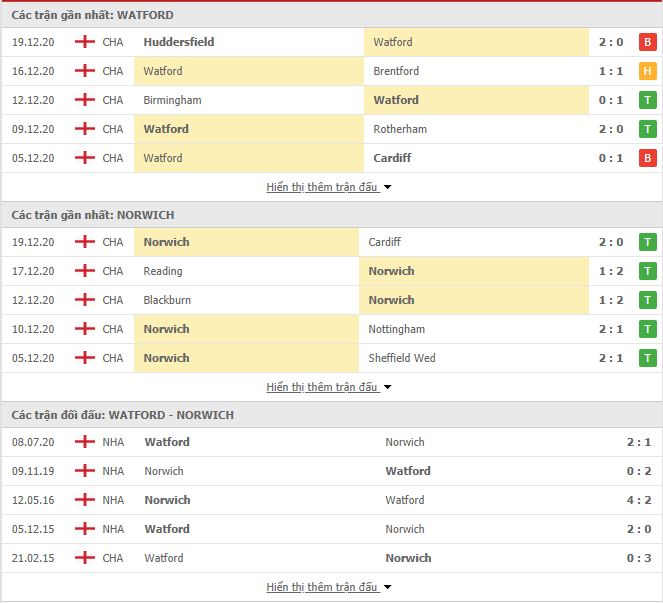The width and height of the screenshot is (663, 603).
Task: Click the 4 : 2 score for Norwich-Watford
Action: coord(637,500)
